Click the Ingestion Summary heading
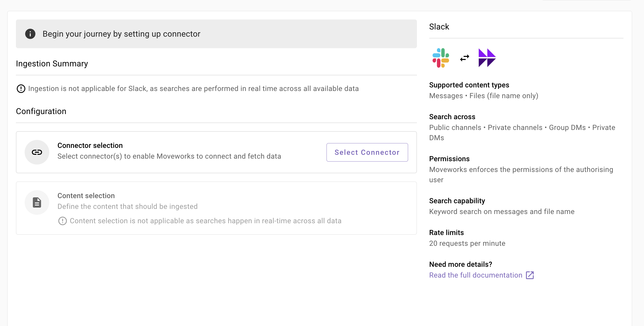The image size is (644, 326). click(52, 64)
